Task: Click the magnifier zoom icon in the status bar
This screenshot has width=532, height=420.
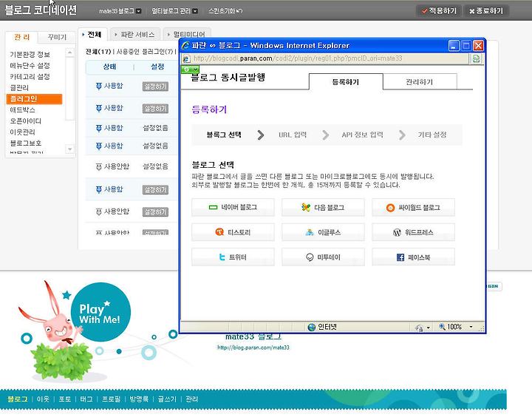Action: 442,327
